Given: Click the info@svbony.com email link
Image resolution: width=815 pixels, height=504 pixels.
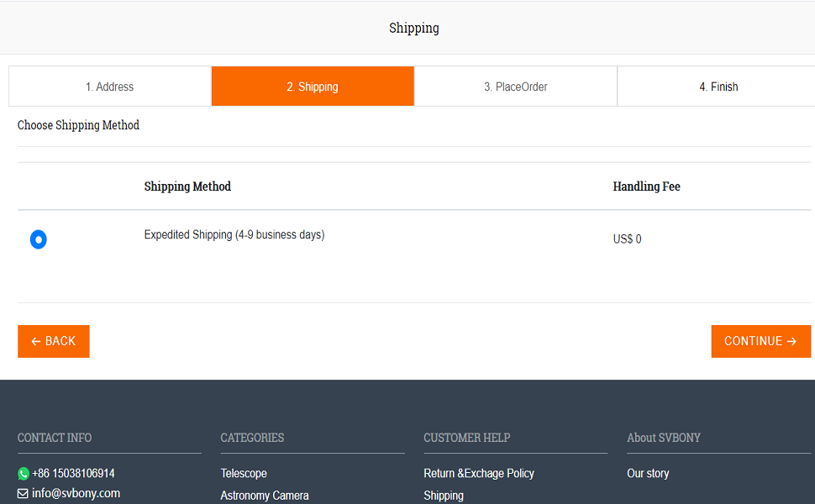Looking at the screenshot, I should (x=76, y=494).
